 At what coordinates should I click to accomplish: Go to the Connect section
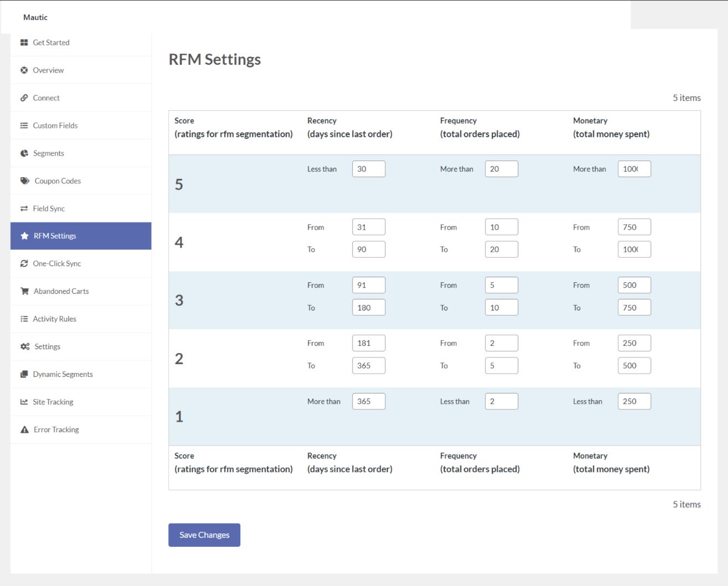[81, 98]
